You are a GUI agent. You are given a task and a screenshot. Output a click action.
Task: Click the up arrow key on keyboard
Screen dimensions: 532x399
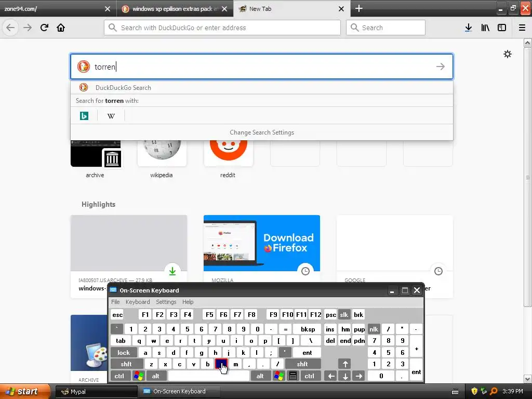point(345,364)
